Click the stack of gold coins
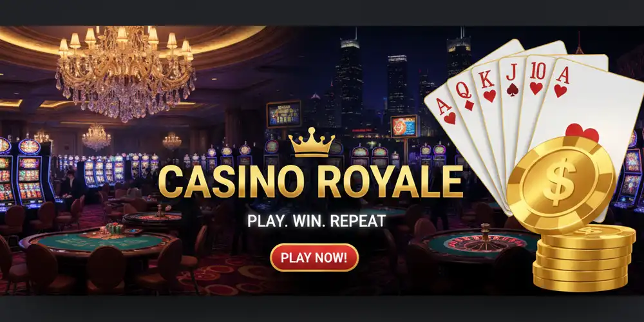 [583, 258]
